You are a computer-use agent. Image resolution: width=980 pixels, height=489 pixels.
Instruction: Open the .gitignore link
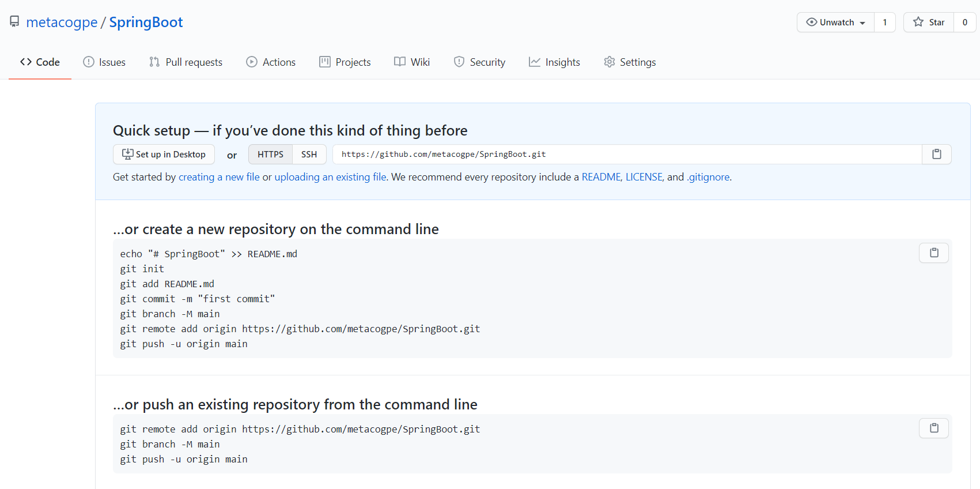[x=708, y=177]
